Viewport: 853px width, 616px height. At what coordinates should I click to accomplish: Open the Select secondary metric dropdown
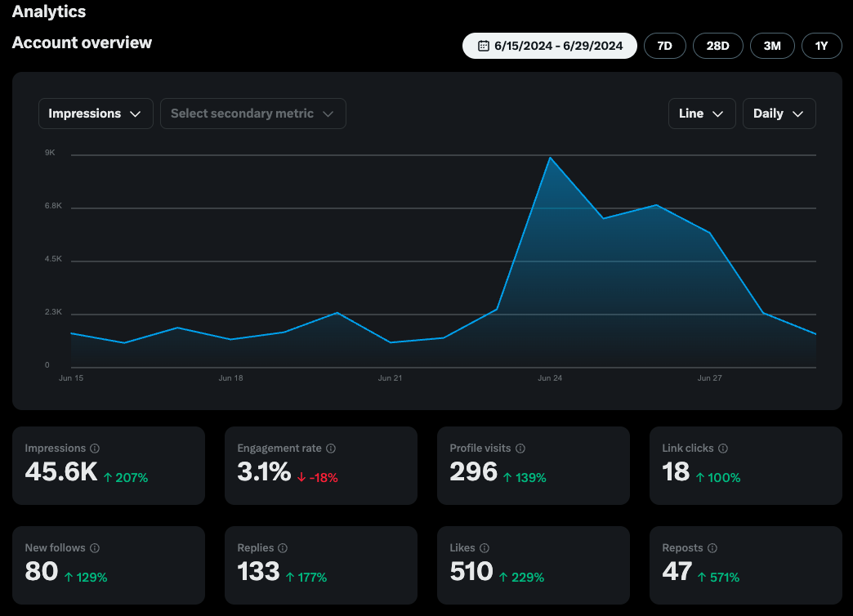pyautogui.click(x=253, y=114)
